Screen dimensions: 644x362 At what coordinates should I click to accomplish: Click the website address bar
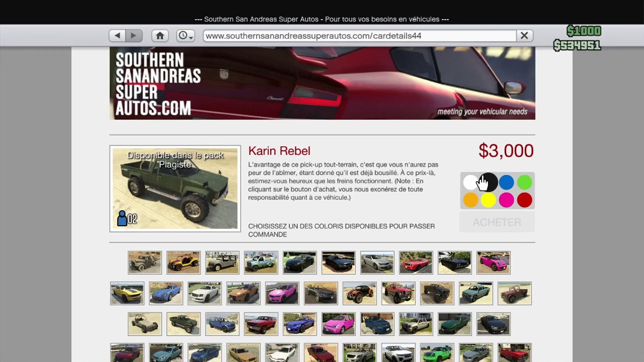pyautogui.click(x=360, y=36)
